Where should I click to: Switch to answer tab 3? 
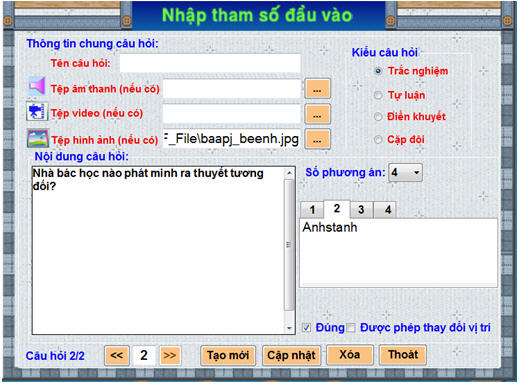click(x=361, y=210)
